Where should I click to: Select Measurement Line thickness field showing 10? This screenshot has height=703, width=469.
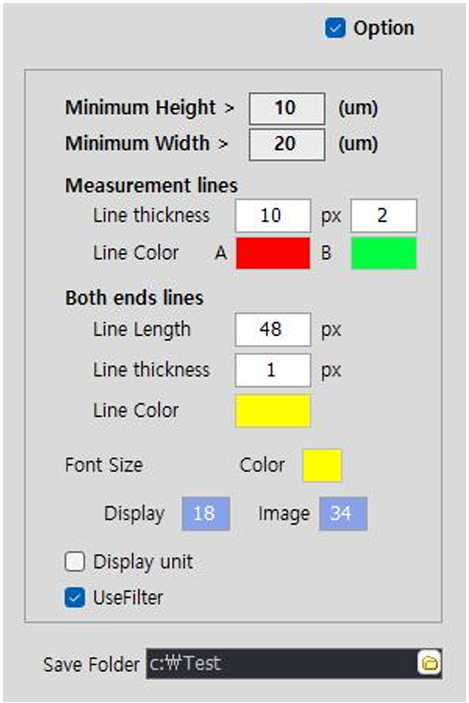click(x=273, y=216)
